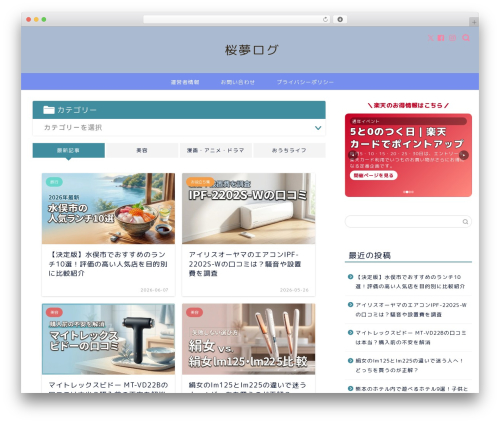Open the Facebook icon in header
Viewport: 500px width, 423px height.
pyautogui.click(x=441, y=38)
